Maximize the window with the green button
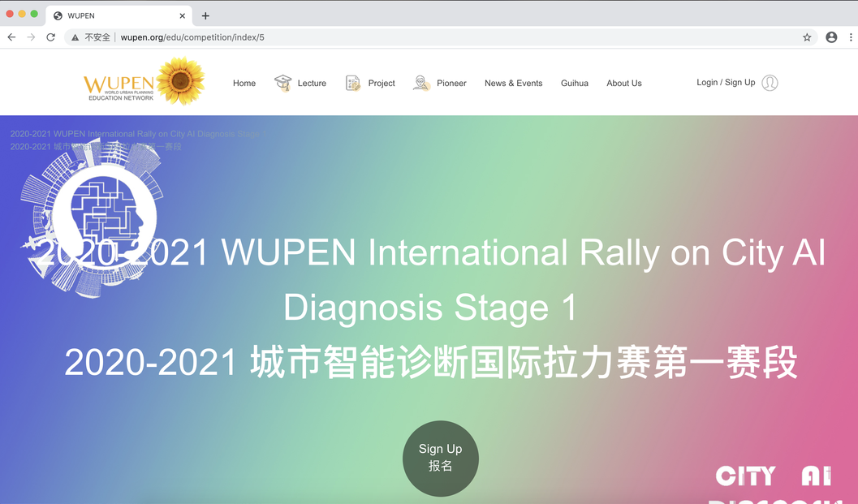This screenshot has width=858, height=504. 34,14
